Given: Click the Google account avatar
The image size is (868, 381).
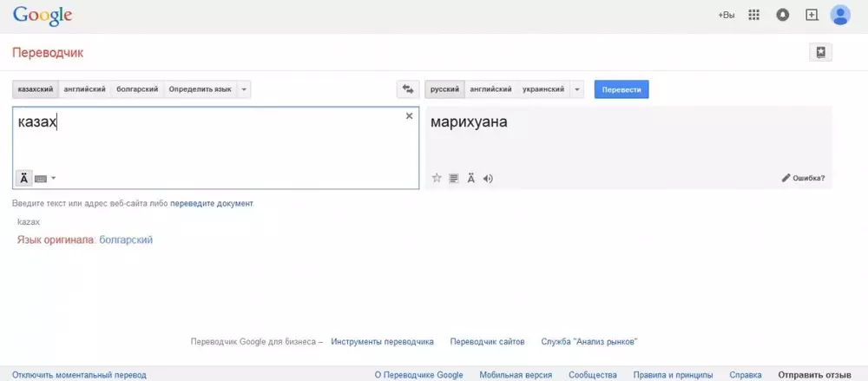Looking at the screenshot, I should click(840, 15).
